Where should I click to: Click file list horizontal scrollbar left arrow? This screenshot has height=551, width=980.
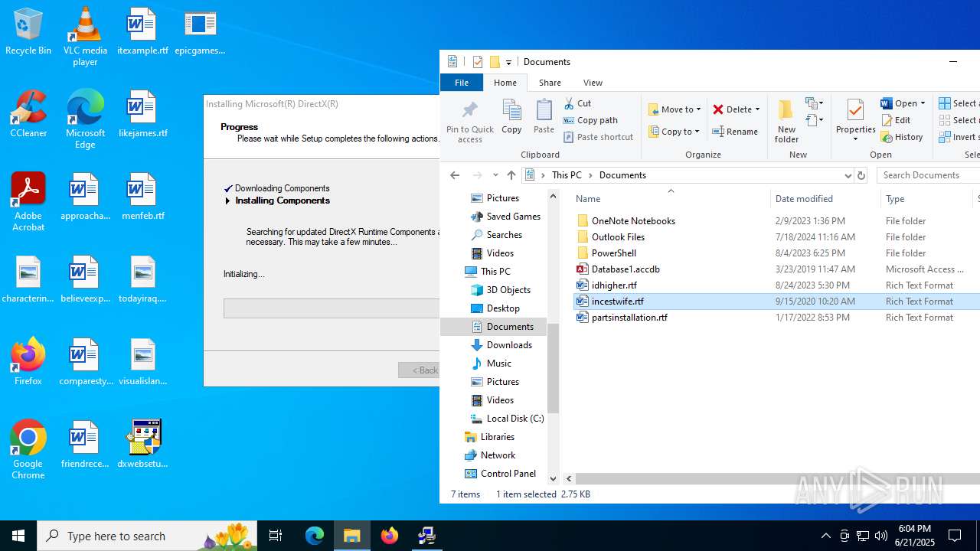(569, 478)
